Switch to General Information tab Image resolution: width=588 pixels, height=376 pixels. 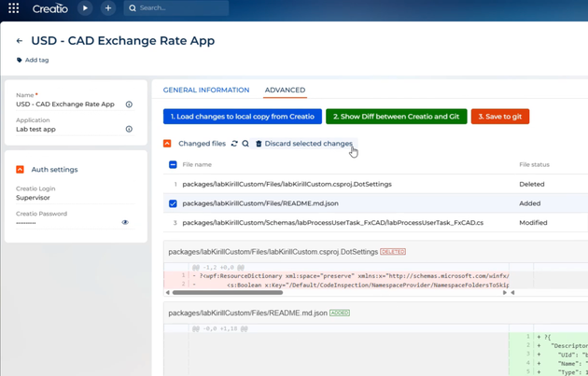click(x=206, y=90)
